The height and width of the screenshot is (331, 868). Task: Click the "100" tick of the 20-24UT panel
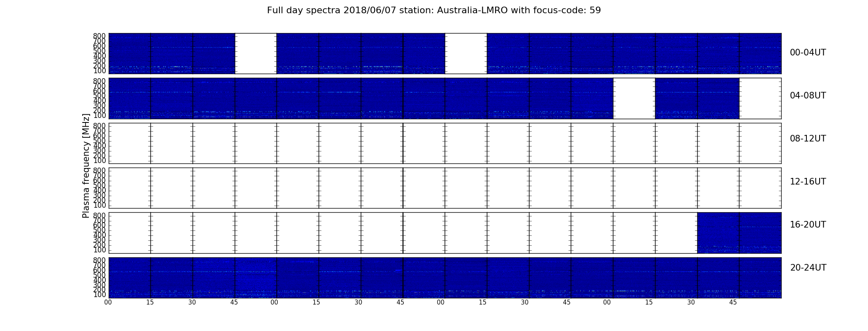(99, 295)
